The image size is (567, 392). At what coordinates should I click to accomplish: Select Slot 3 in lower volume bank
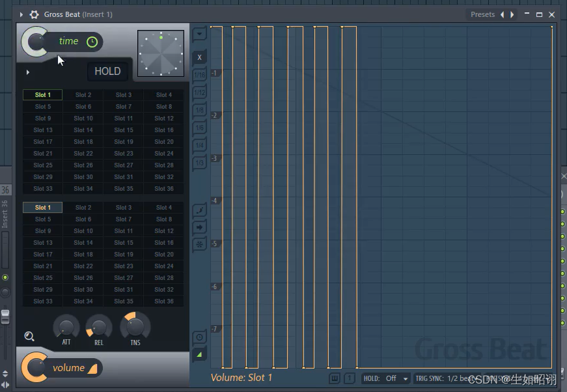(x=124, y=208)
